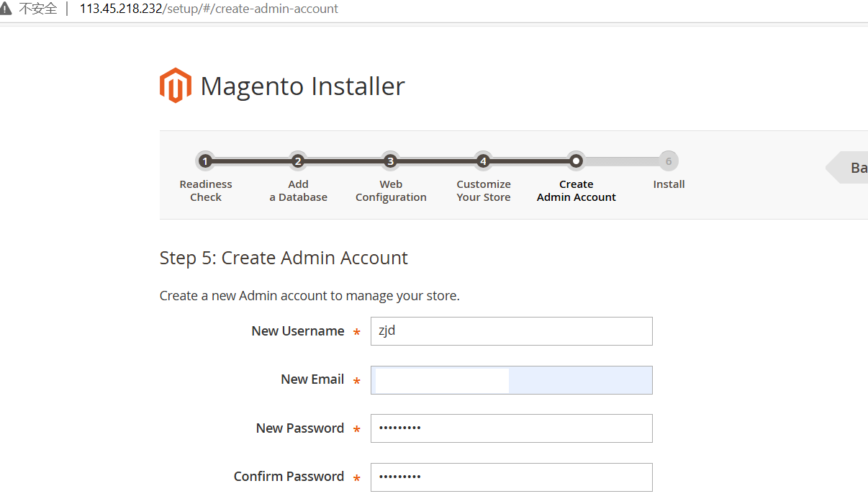Click into the New Email field

click(x=511, y=380)
